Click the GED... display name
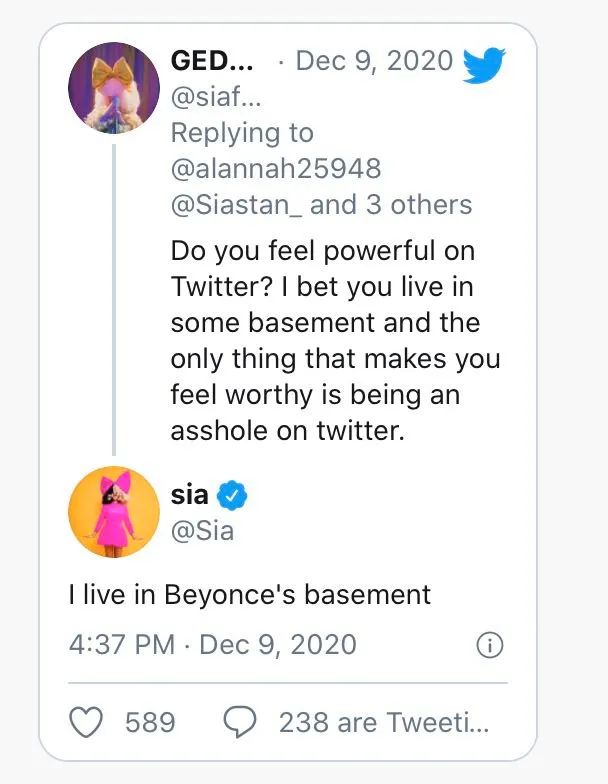The width and height of the screenshot is (608, 784). coord(212,61)
